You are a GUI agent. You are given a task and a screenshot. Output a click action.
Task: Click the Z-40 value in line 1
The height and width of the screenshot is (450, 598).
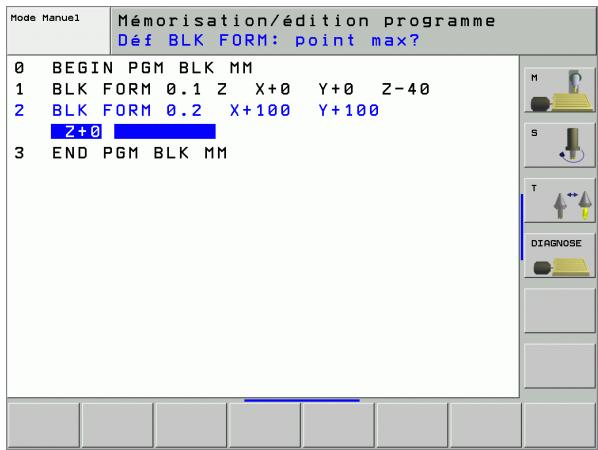406,89
